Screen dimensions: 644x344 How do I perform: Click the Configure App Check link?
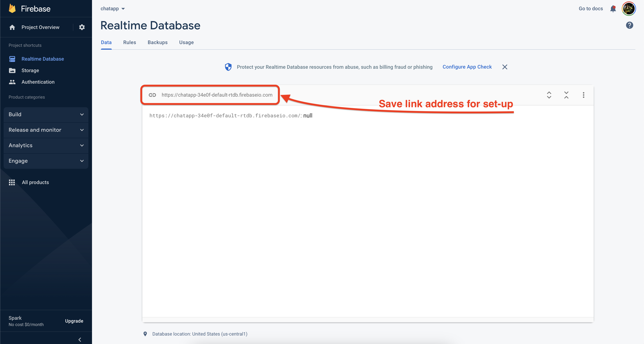coord(467,67)
